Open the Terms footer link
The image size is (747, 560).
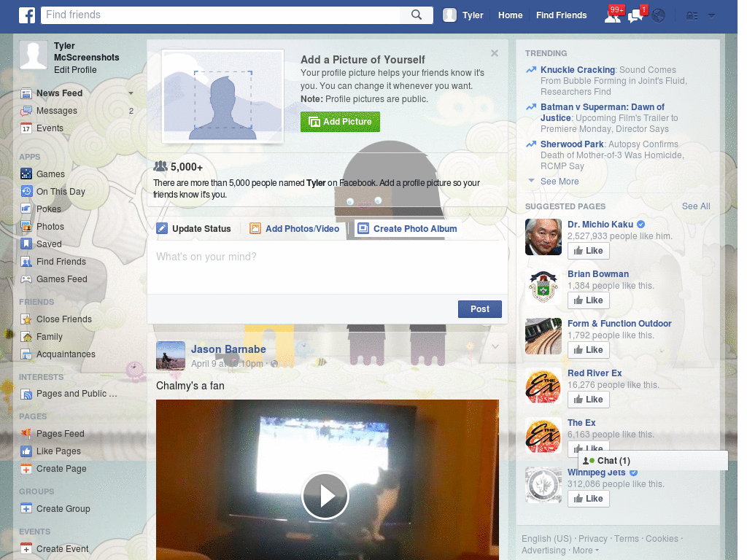click(x=626, y=539)
